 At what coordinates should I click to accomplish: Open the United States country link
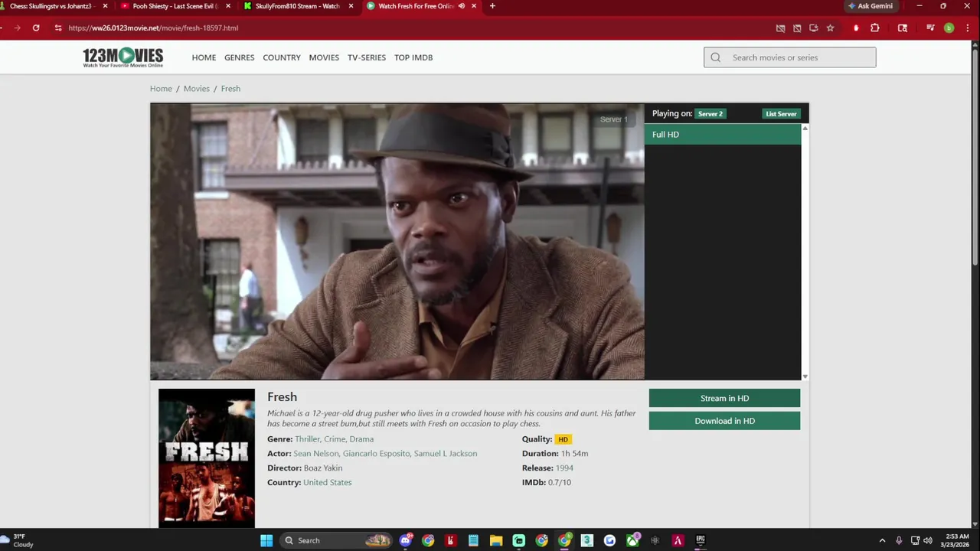coord(327,483)
